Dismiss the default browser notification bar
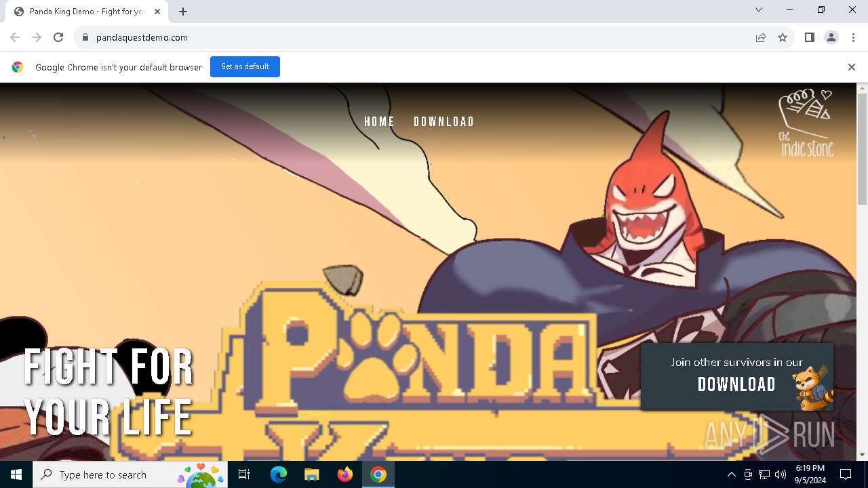This screenshot has width=868, height=488. [852, 67]
